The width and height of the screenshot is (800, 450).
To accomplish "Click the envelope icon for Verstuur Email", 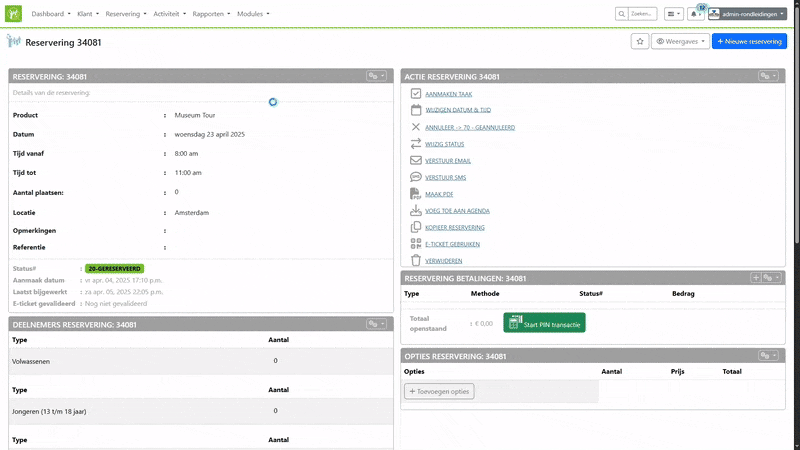I will point(416,160).
